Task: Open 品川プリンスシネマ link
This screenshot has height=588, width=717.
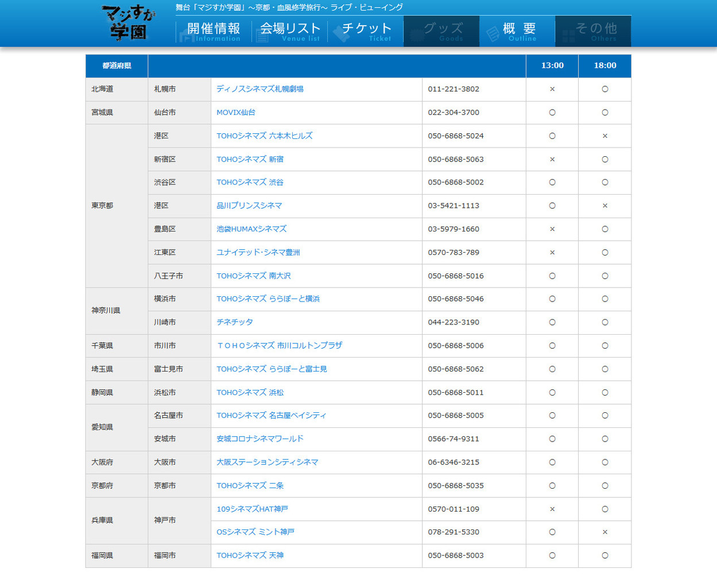Action: pyautogui.click(x=249, y=206)
